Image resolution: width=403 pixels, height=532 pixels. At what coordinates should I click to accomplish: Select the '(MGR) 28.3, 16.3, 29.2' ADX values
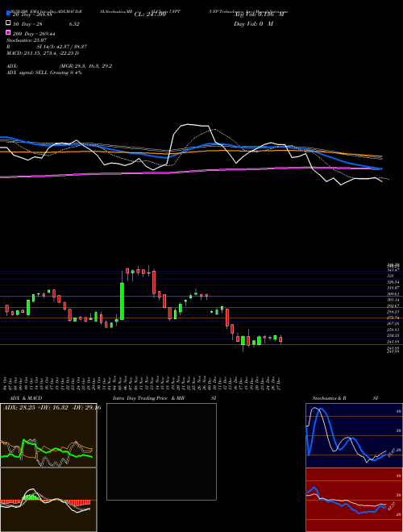coord(85,66)
